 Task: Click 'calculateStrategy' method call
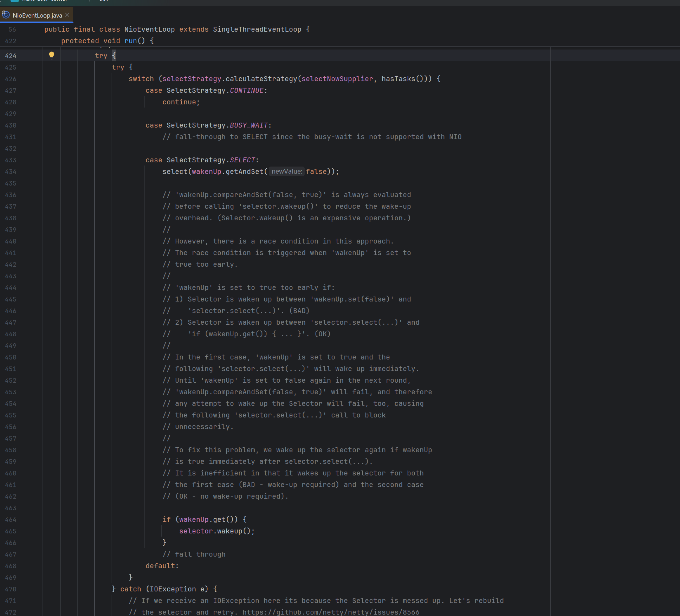pos(261,79)
